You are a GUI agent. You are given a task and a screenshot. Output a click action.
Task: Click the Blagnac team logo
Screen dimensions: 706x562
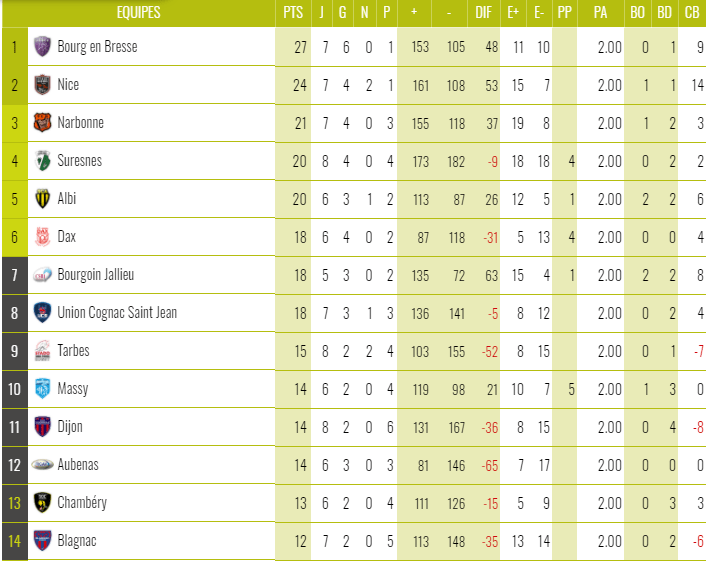click(x=42, y=541)
